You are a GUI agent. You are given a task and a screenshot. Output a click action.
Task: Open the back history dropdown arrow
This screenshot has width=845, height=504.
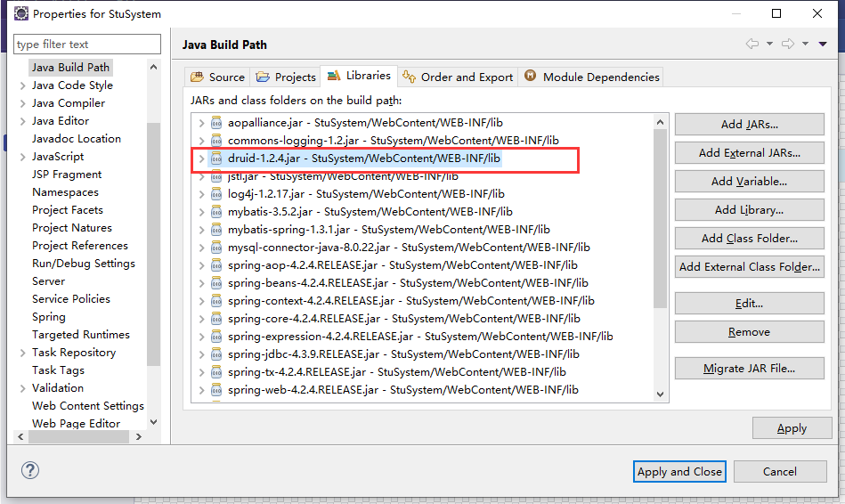pyautogui.click(x=769, y=44)
